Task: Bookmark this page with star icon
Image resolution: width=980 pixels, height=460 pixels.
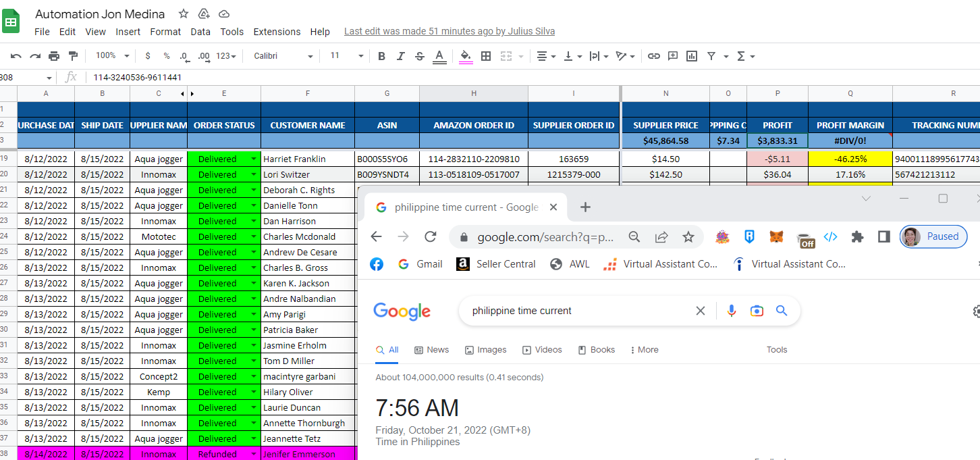Action: pos(688,237)
